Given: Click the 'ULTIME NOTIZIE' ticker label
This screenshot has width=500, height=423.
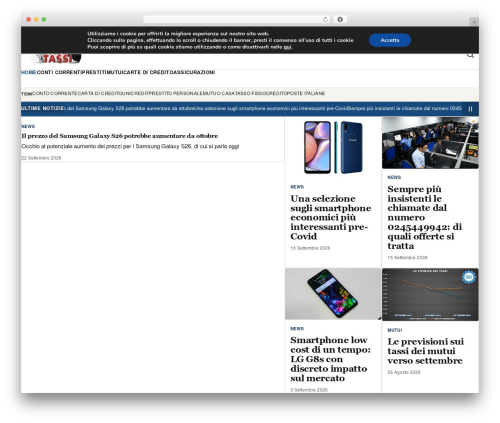Looking at the screenshot, I should point(42,108).
